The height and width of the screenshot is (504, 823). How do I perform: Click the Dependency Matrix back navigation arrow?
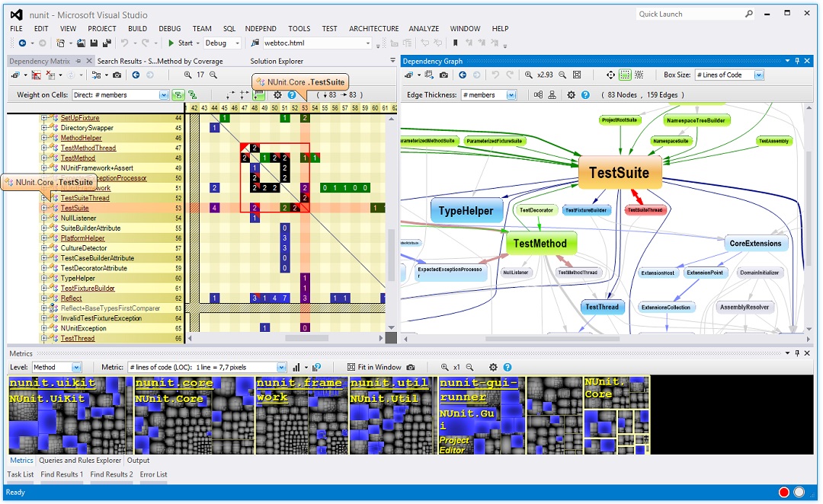[136, 75]
